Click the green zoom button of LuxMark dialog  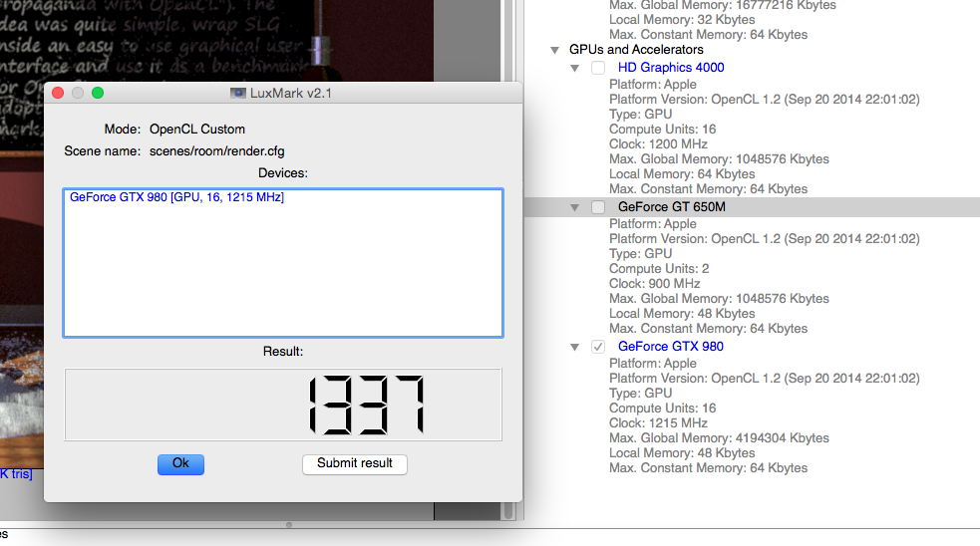pyautogui.click(x=98, y=93)
